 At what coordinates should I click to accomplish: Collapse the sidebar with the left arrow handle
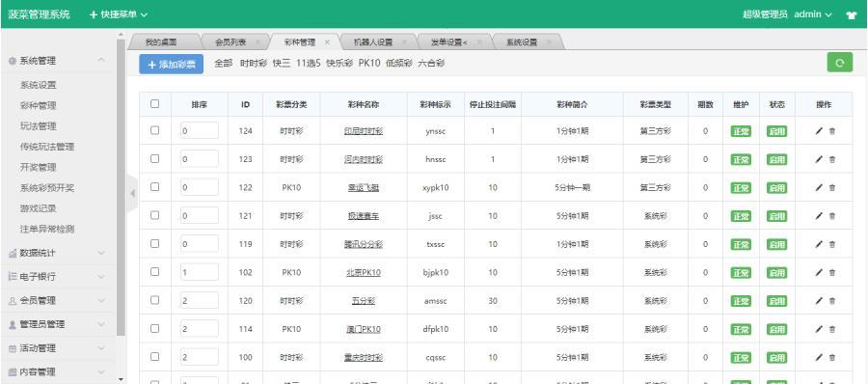click(x=132, y=193)
